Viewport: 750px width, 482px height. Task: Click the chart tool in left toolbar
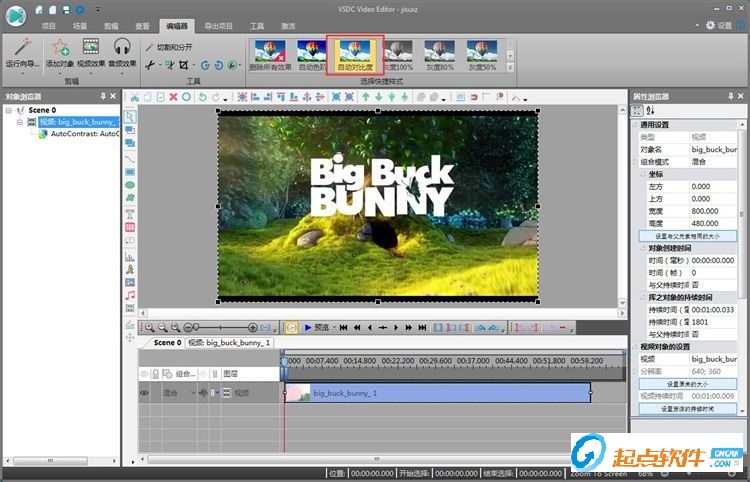click(x=130, y=257)
